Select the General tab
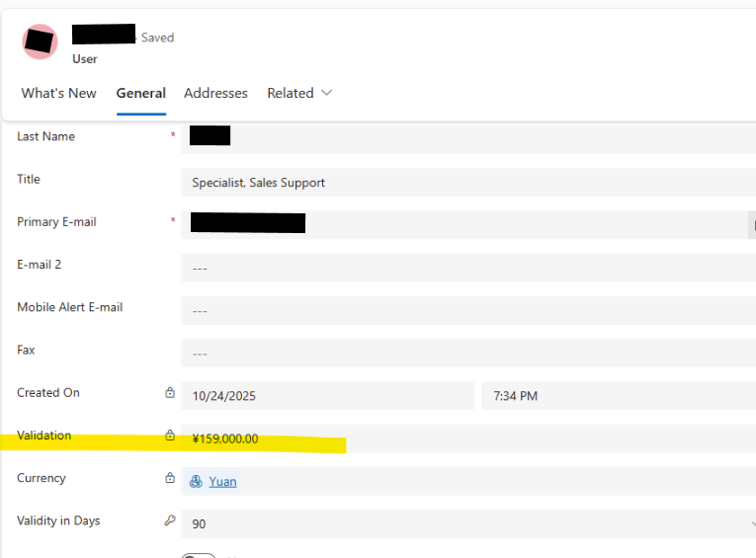 [x=141, y=93]
